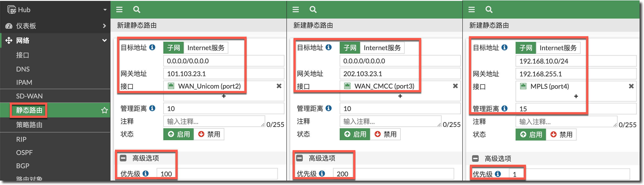Go to OSPF routing page
Viewport: 644px width, 185px height.
[24, 153]
